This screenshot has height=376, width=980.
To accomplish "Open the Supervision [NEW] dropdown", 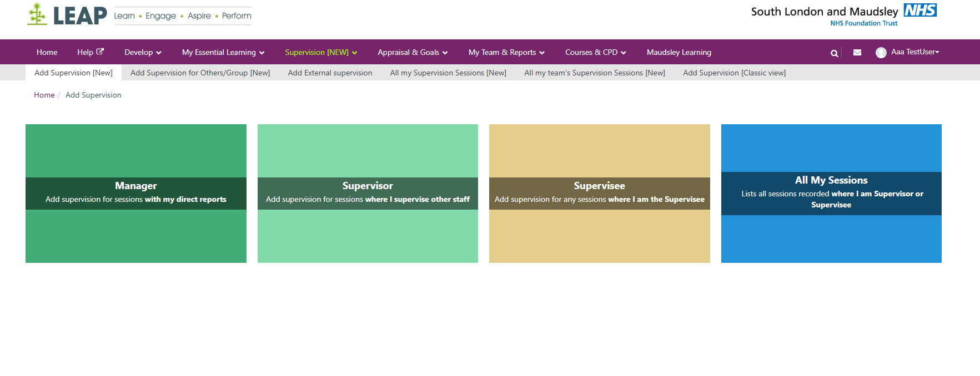I will pyautogui.click(x=321, y=52).
